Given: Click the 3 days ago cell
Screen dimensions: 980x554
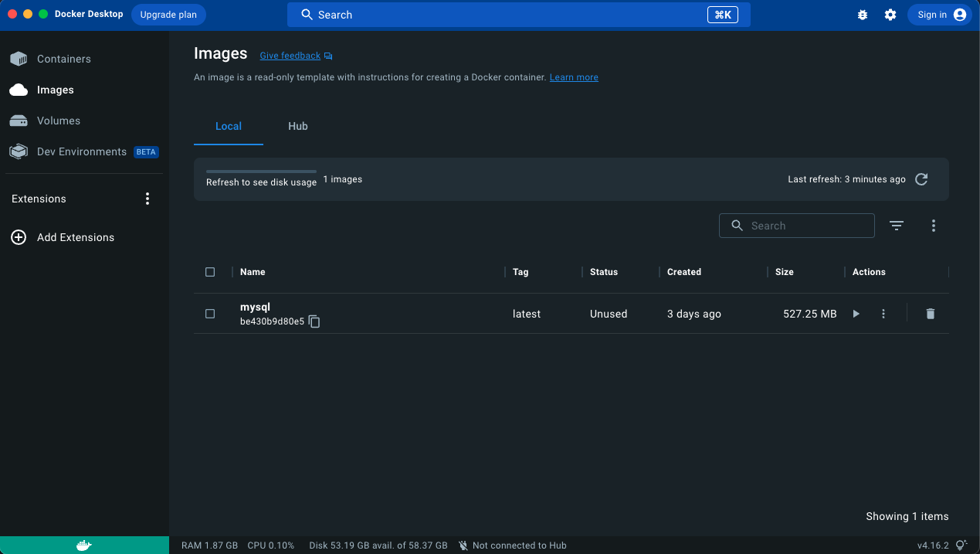Looking at the screenshot, I should 694,314.
